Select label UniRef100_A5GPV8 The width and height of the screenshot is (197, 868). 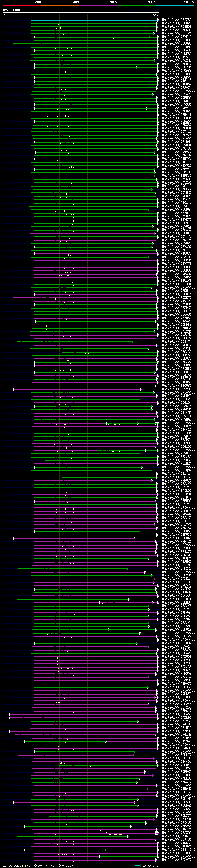point(177,78)
